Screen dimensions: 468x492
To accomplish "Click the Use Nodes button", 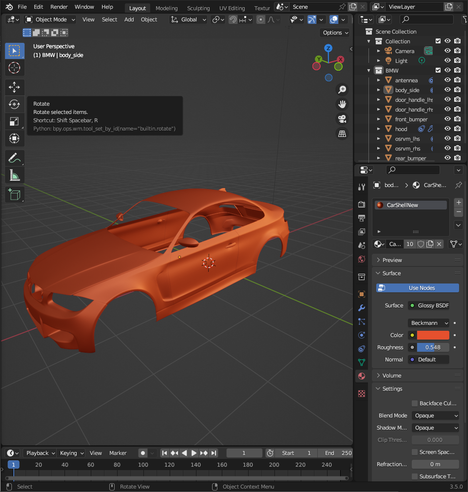I will coord(417,288).
